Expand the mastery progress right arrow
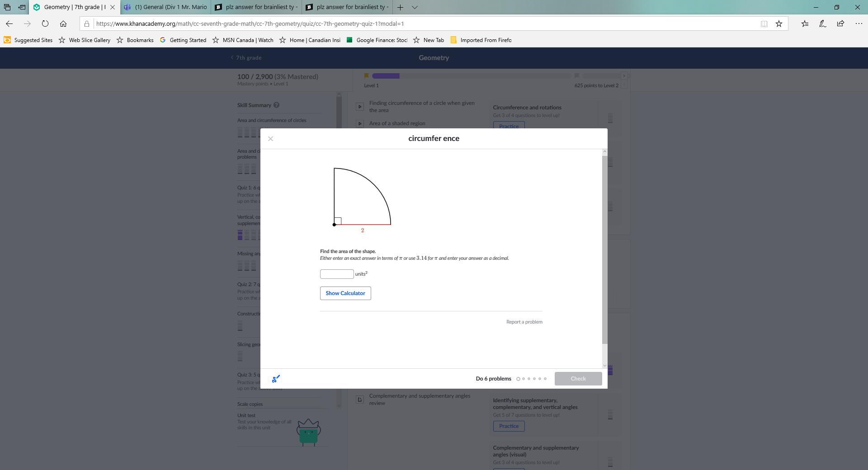 (624, 76)
